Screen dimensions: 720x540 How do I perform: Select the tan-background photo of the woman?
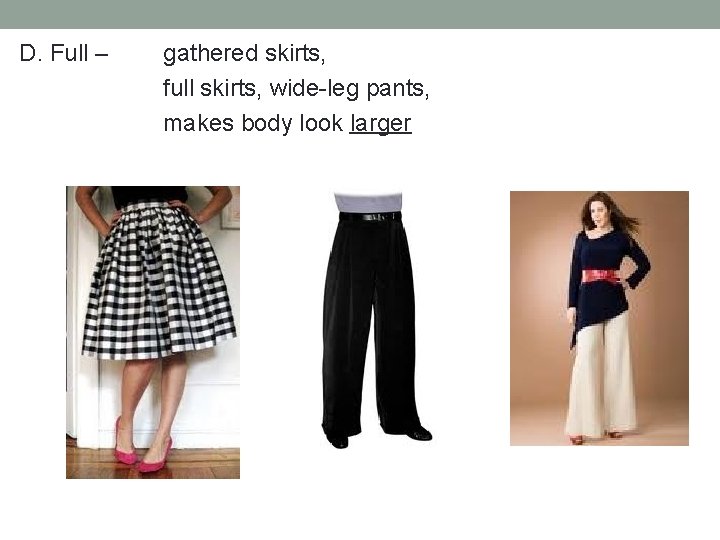point(599,318)
